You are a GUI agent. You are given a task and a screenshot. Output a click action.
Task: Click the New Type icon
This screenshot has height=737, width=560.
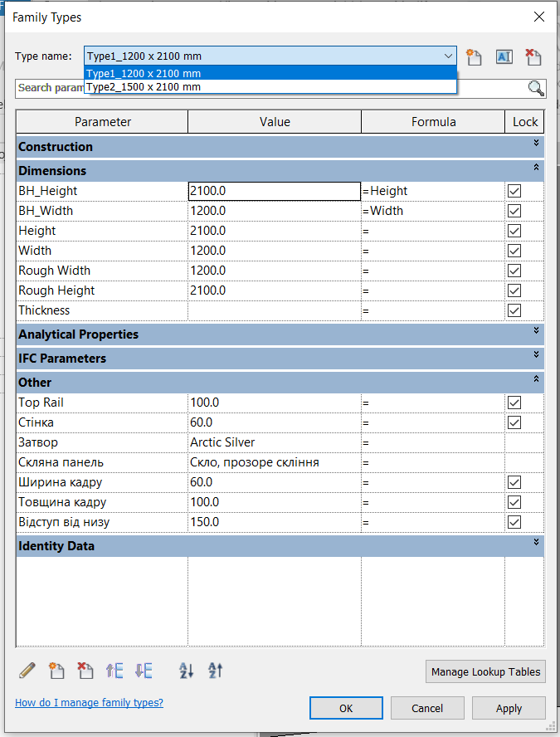tap(474, 56)
